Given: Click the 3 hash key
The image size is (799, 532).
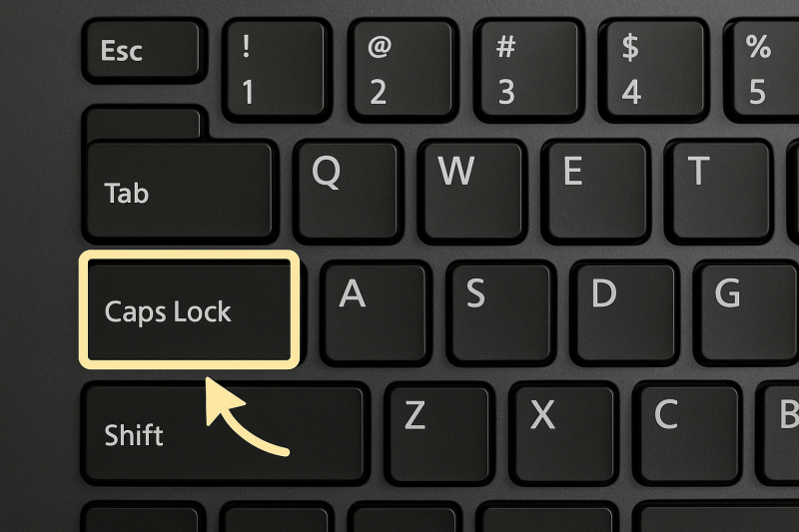Looking at the screenshot, I should [528, 70].
